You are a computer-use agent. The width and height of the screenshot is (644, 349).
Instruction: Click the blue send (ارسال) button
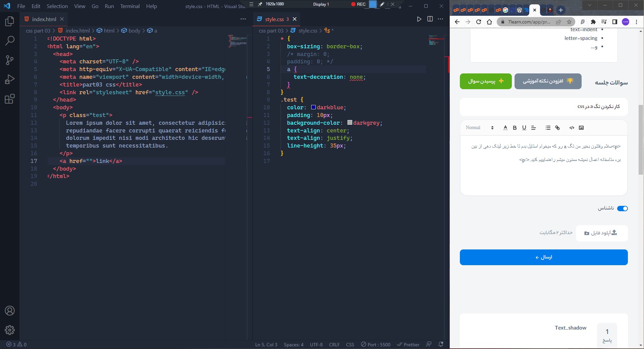(544, 257)
